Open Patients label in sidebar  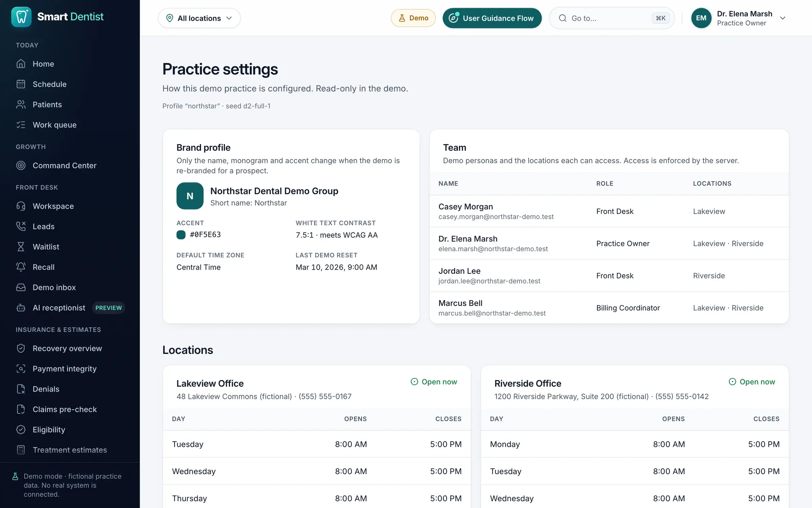47,104
